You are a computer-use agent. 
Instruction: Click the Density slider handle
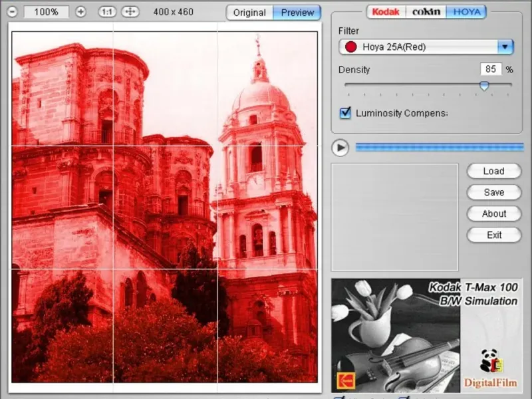tap(484, 86)
